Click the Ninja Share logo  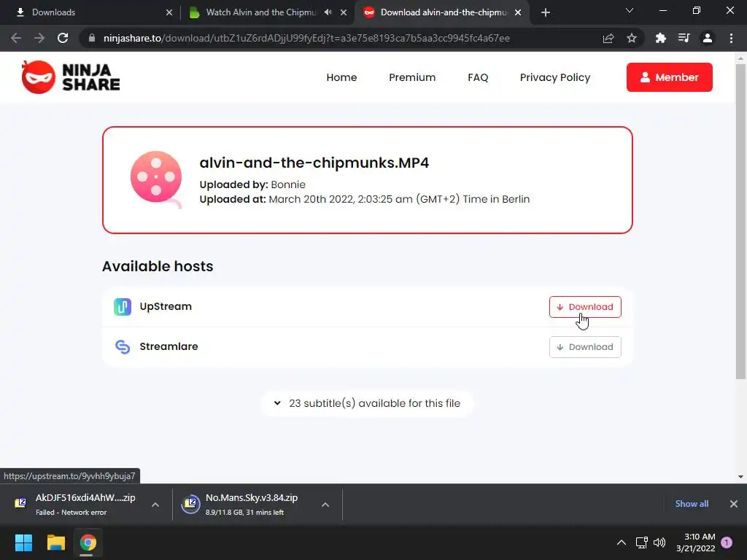71,77
